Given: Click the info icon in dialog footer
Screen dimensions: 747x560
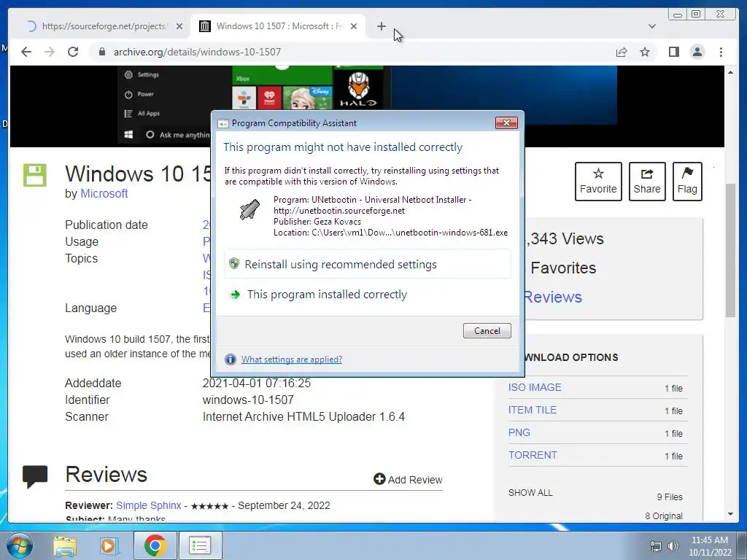Looking at the screenshot, I should pyautogui.click(x=230, y=359).
